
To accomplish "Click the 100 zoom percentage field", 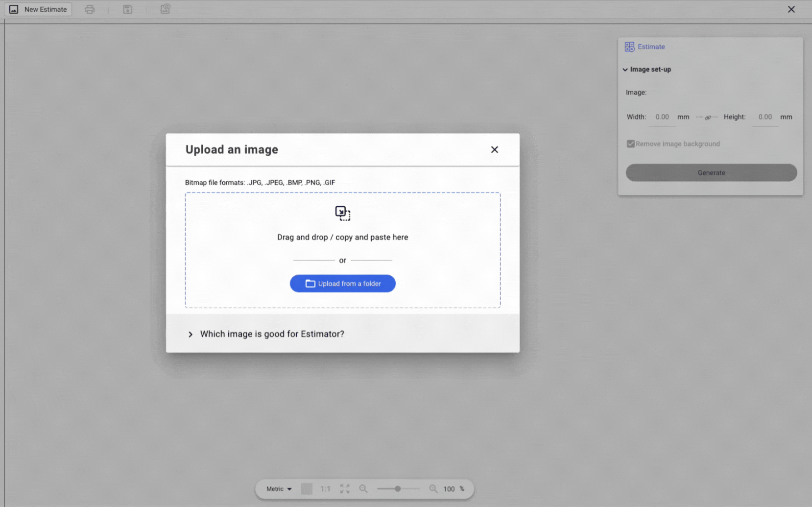I will tap(449, 489).
